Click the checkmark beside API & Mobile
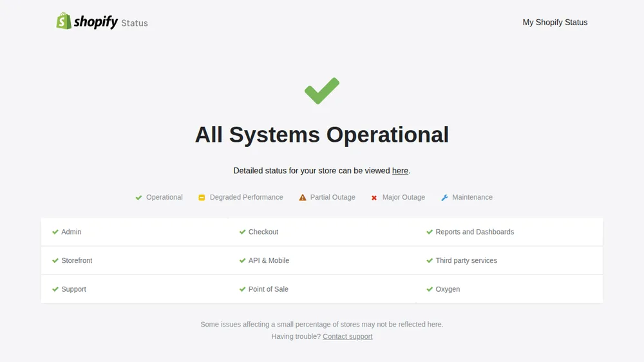Viewport: 644px width, 362px height. point(242,260)
